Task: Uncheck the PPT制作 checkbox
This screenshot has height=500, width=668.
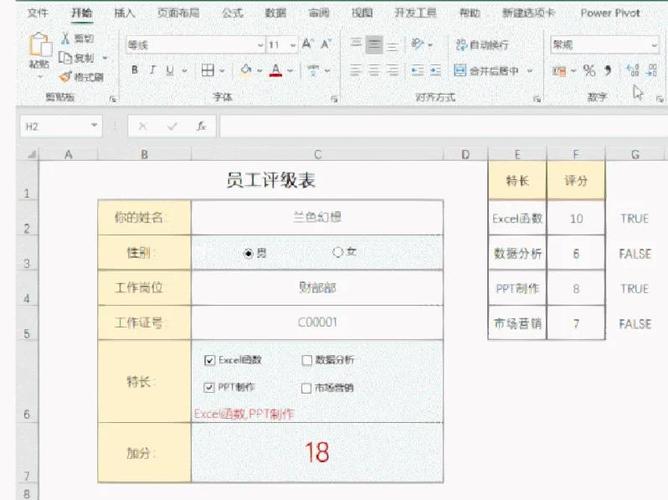Action: (x=209, y=388)
